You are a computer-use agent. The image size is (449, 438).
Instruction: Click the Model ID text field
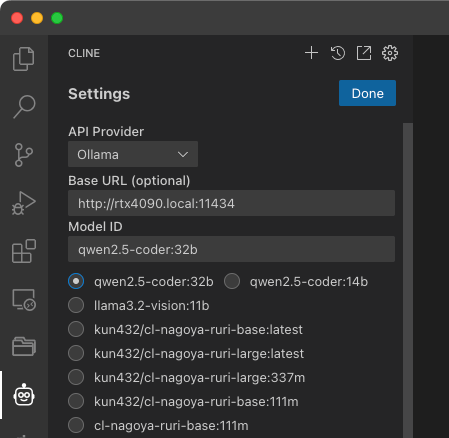(x=231, y=249)
